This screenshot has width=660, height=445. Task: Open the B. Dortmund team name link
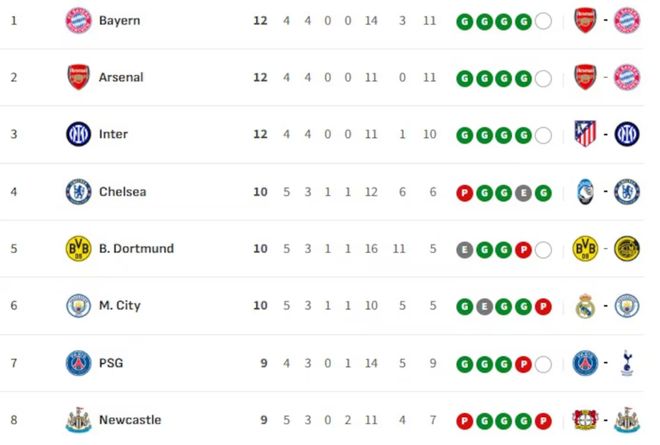(136, 248)
